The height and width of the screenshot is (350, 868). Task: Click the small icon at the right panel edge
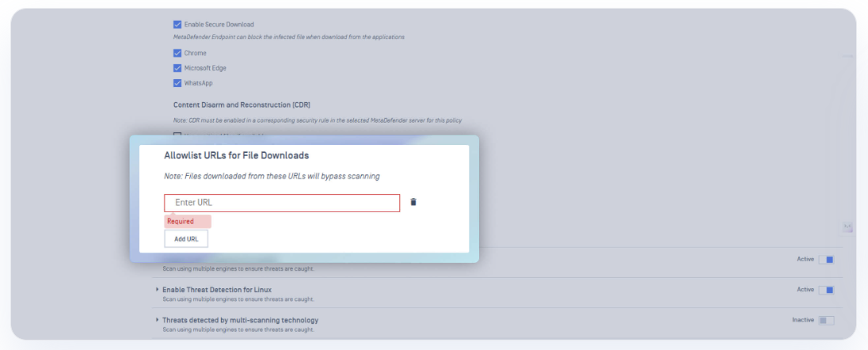847,227
